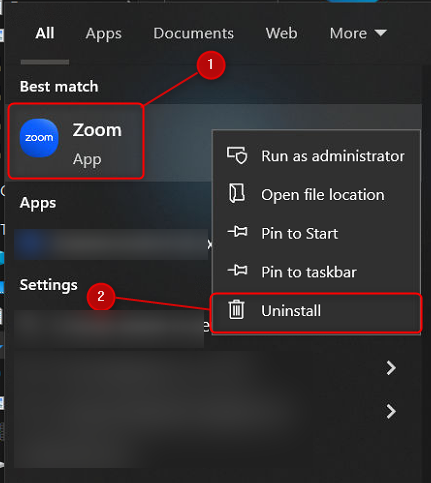
Task: Switch to the All tab
Action: click(45, 33)
